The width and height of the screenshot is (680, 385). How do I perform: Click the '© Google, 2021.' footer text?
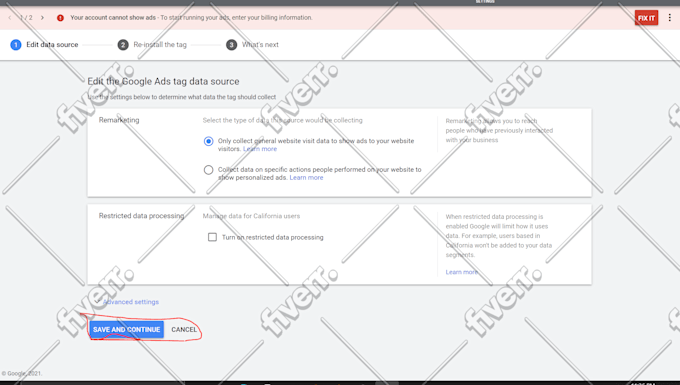22,373
